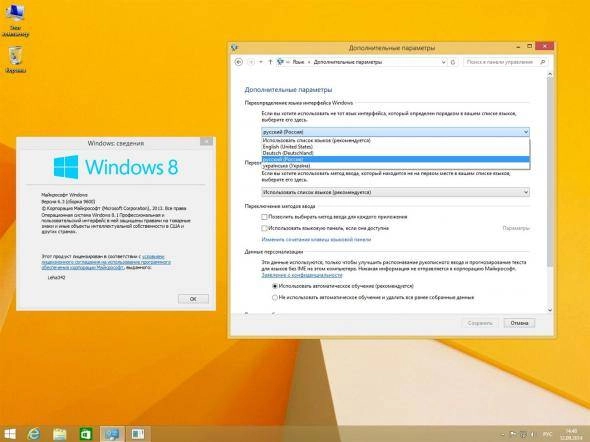The width and height of the screenshot is (590, 442).
Task: Open change language bar hot keys link
Action: click(316, 240)
